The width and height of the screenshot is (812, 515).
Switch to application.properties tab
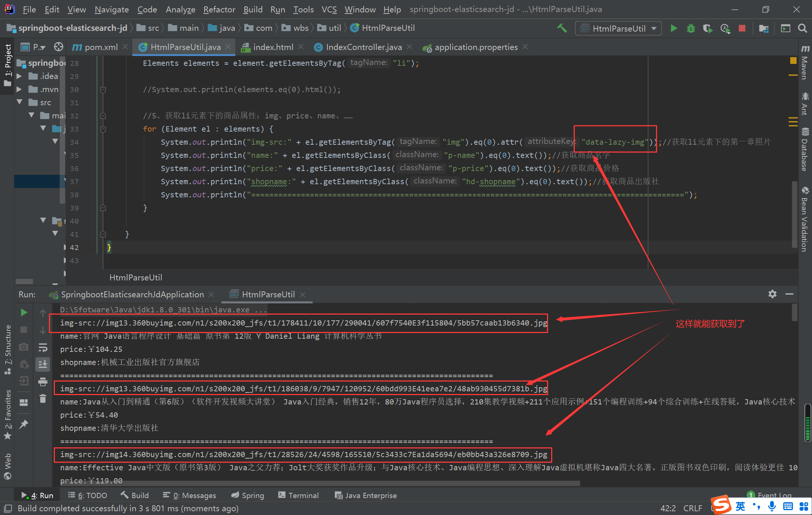pyautogui.click(x=476, y=47)
